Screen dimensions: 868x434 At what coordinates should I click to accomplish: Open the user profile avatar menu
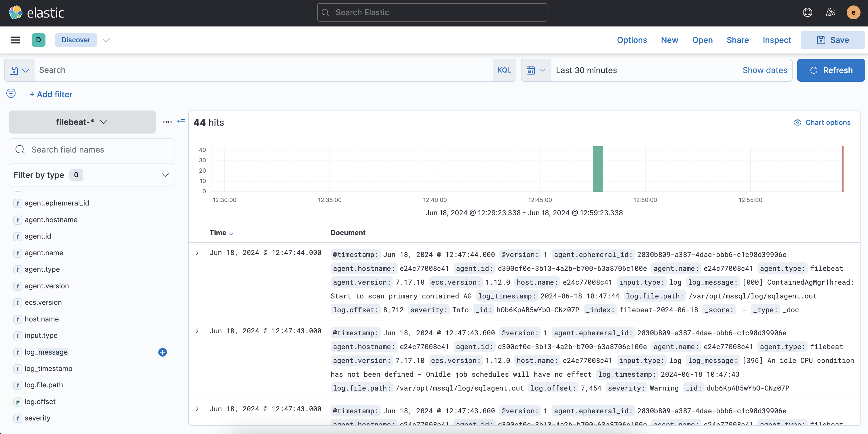[x=853, y=12]
